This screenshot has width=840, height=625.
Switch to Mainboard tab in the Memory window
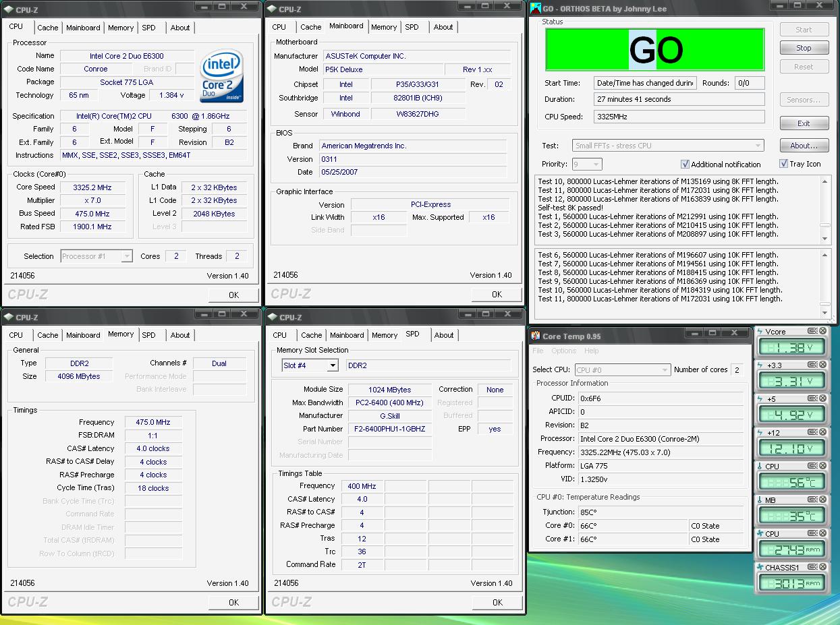83,335
